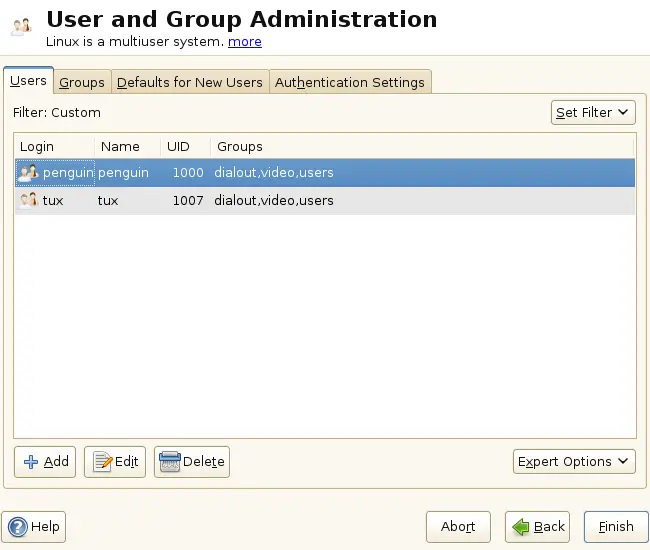
Task: Open Defaults for New Users tab
Action: coord(190,82)
